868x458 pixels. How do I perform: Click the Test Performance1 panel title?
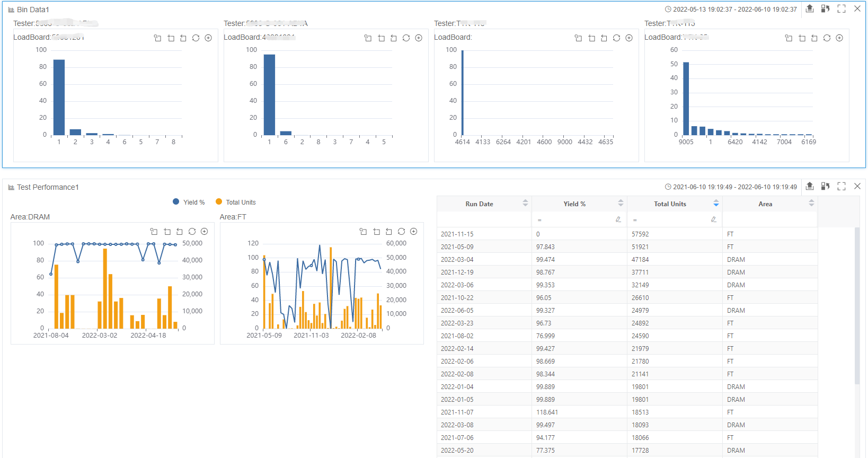[x=48, y=187]
